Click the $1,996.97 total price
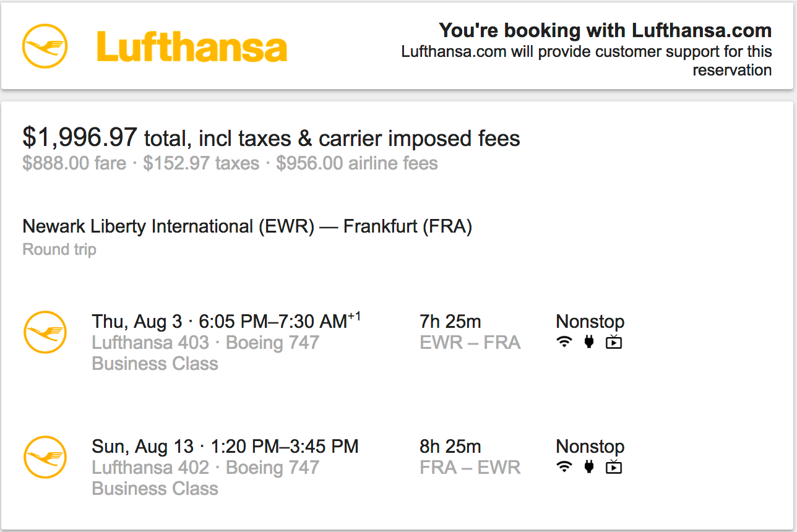This screenshot has height=532, width=797. tap(80, 137)
